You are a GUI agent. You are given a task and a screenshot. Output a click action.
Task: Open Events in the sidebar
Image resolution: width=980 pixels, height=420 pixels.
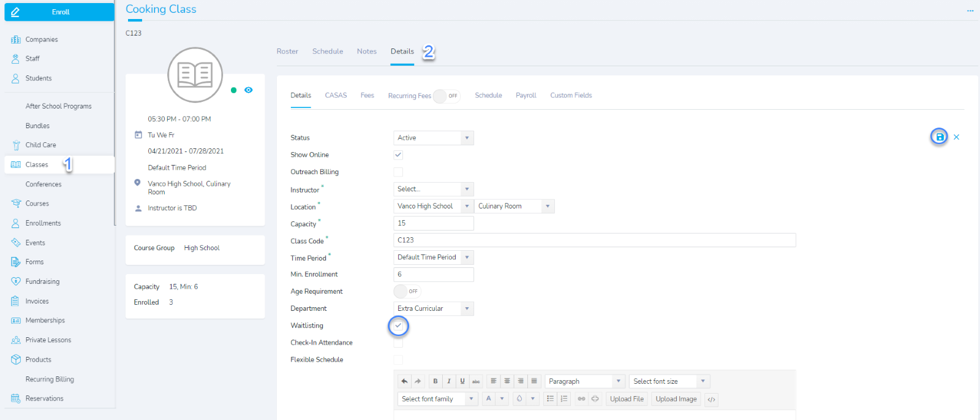pyautogui.click(x=36, y=243)
